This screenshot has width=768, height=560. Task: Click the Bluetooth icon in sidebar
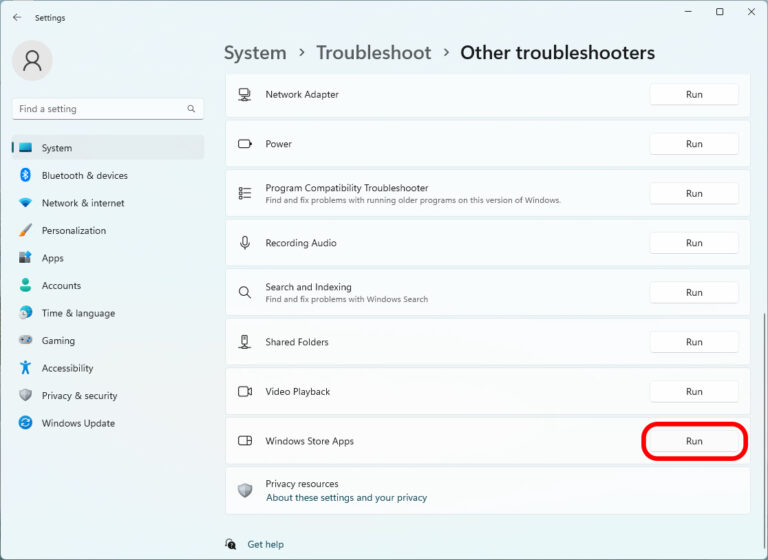tap(25, 175)
